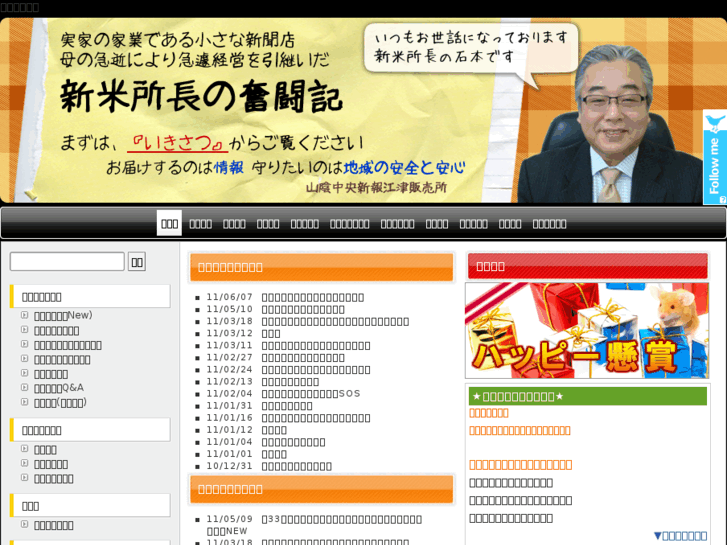
Task: Click the blue ▼ link under green box
Action: point(680,536)
